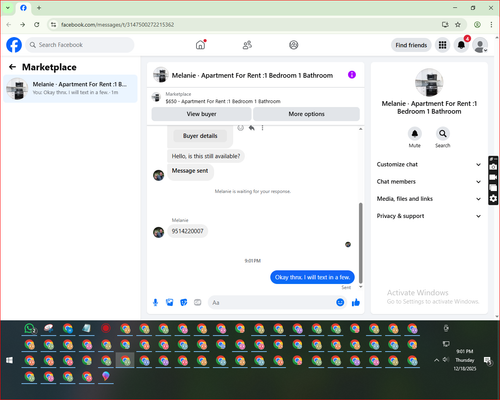Send a thumbs-up like
The image size is (500, 400).
coord(356,302)
